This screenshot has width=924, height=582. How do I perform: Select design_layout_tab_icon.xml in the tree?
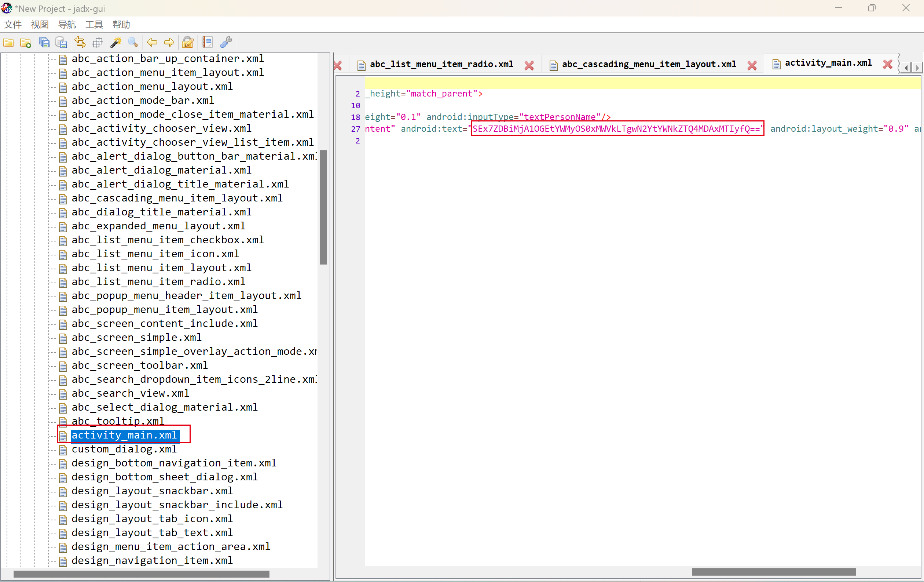152,519
